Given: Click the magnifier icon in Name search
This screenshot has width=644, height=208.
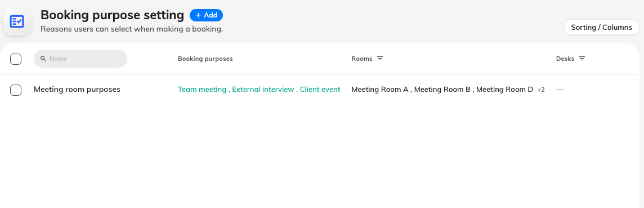Looking at the screenshot, I should tap(43, 59).
